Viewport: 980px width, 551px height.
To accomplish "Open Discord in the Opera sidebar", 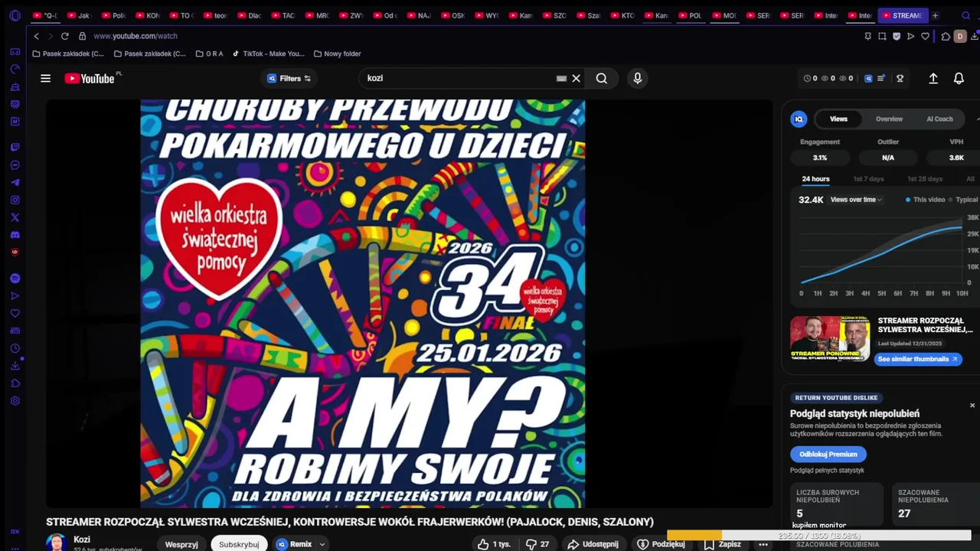I will [x=15, y=235].
